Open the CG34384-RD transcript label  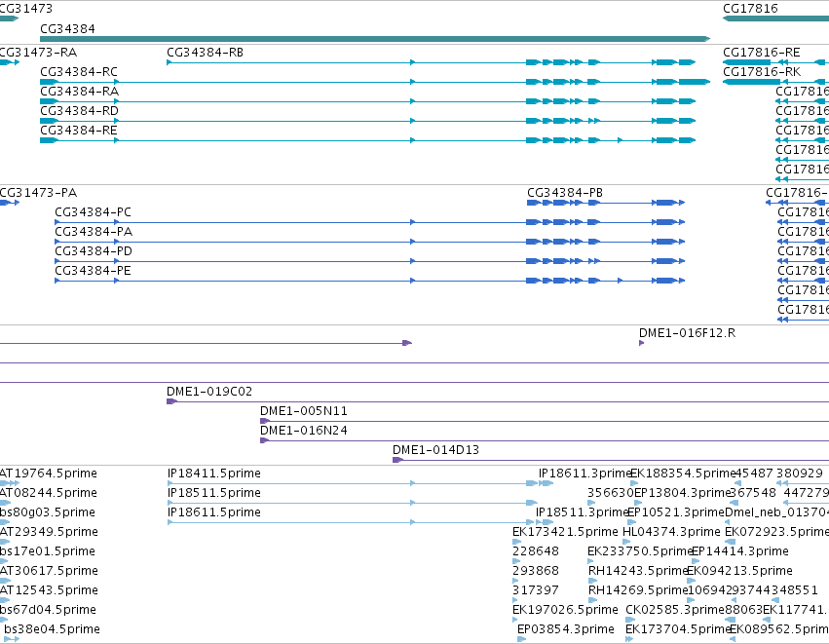pos(79,111)
